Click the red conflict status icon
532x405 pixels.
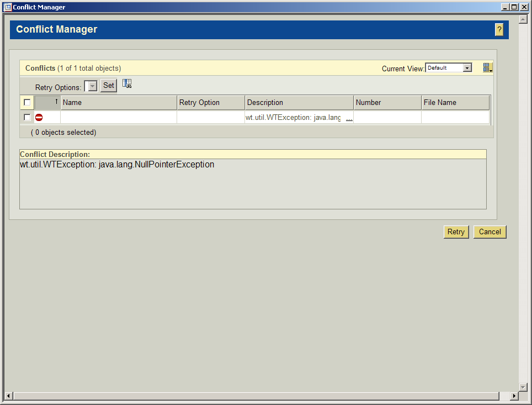pyautogui.click(x=39, y=117)
